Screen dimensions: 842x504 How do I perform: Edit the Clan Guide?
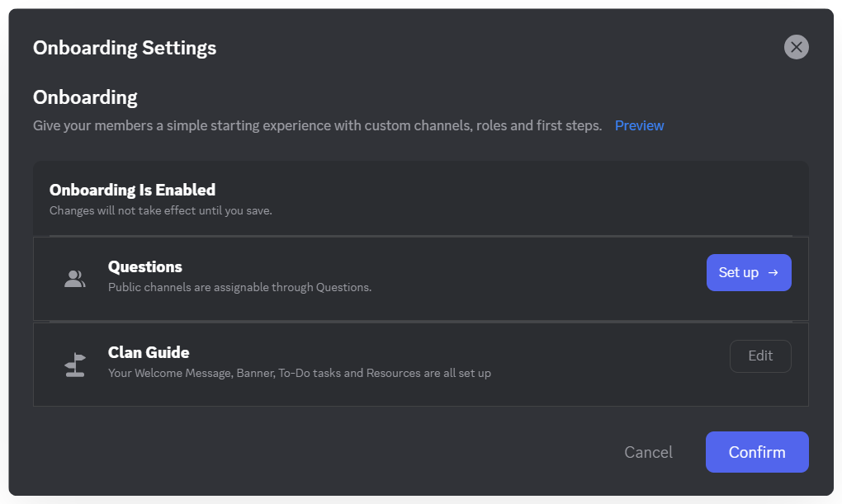tap(760, 356)
